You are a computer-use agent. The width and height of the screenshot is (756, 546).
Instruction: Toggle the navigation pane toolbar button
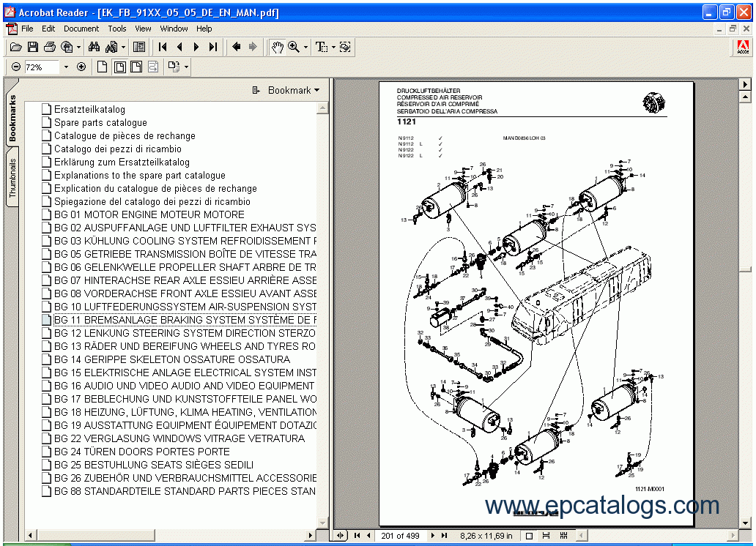coord(139,47)
